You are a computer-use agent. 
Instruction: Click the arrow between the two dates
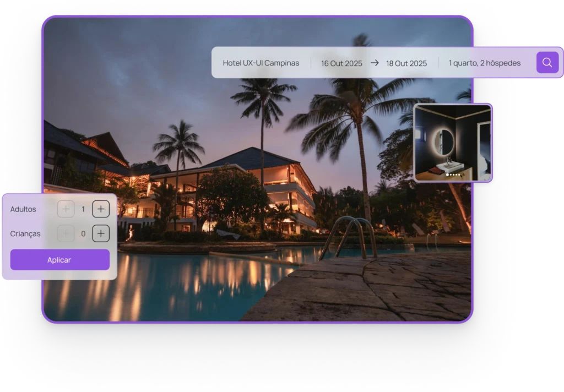click(375, 63)
